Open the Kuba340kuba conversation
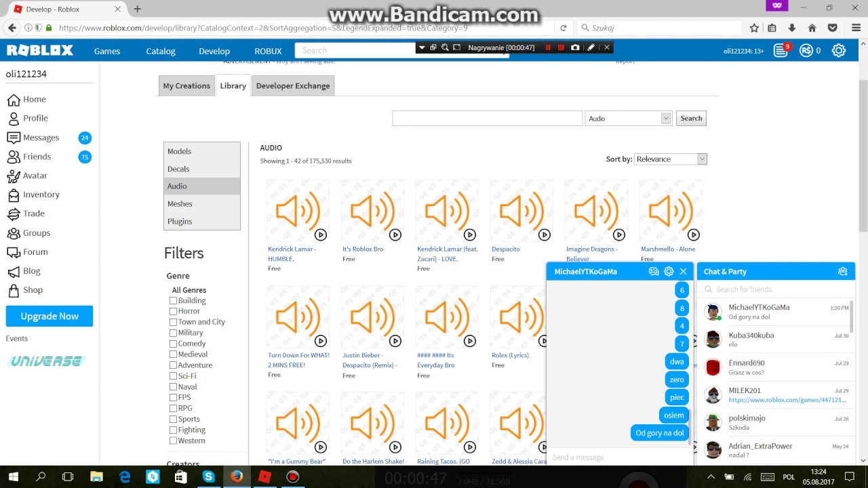 pos(775,340)
